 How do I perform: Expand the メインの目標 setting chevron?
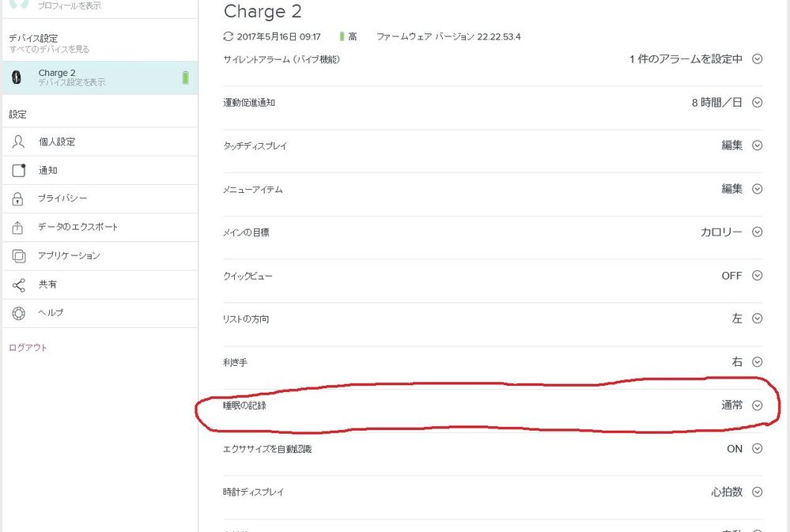pos(757,232)
